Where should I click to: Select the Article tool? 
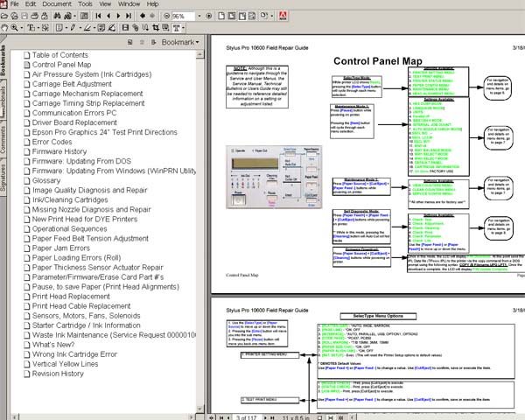[145, 27]
